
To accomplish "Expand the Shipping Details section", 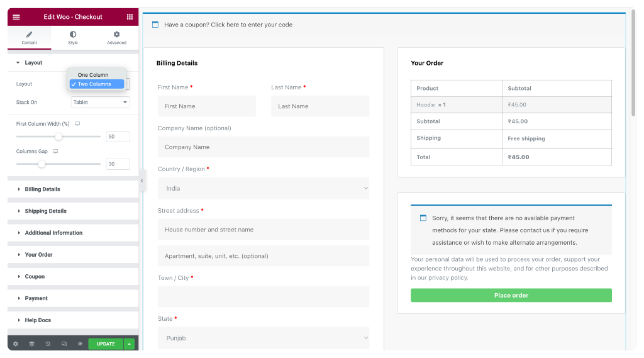I will (73, 211).
